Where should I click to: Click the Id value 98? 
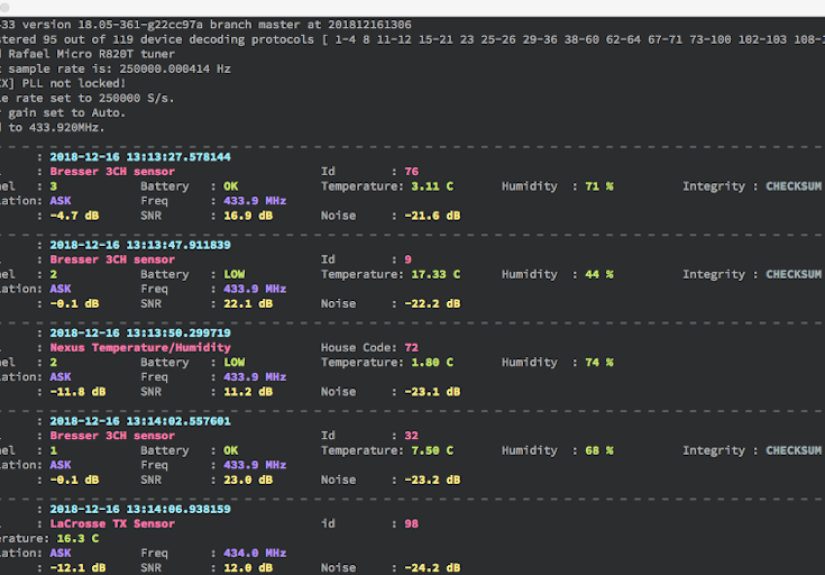tap(411, 523)
